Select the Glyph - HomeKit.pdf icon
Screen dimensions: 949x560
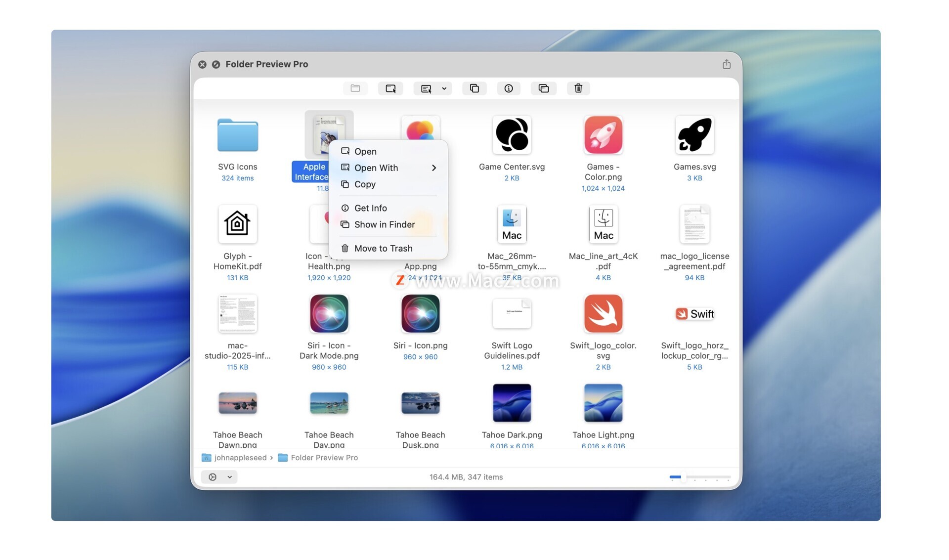pyautogui.click(x=238, y=224)
